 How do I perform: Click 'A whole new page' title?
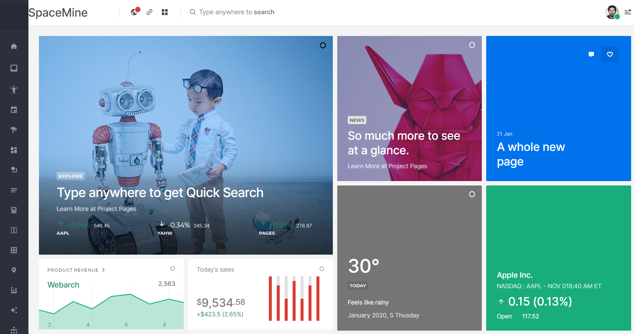pyautogui.click(x=531, y=154)
